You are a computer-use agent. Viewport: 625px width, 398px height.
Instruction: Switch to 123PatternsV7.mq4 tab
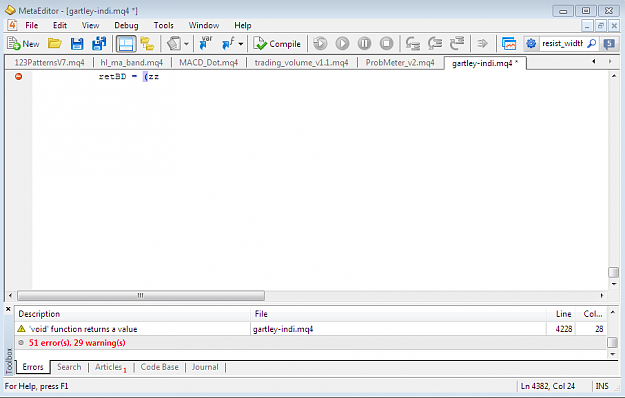click(49, 63)
